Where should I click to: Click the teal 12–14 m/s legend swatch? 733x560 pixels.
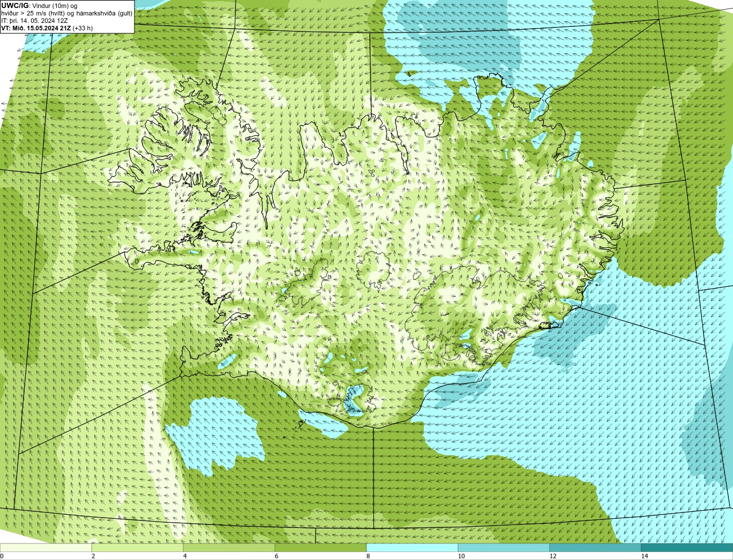[x=596, y=547]
